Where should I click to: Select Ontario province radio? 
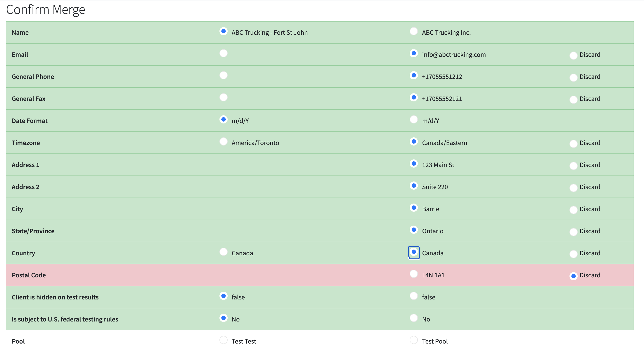click(x=414, y=229)
